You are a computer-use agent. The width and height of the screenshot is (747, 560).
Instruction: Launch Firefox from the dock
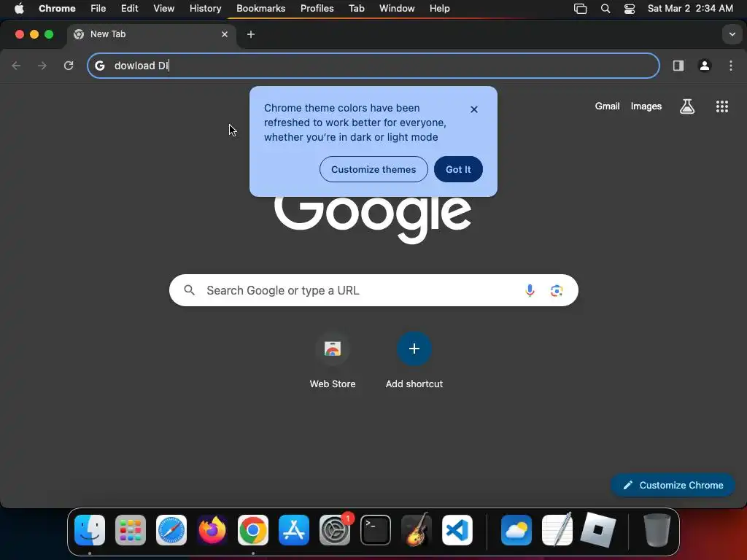click(212, 530)
